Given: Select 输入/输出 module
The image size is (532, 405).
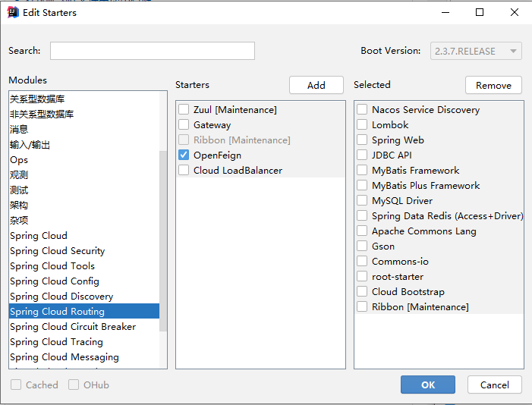Looking at the screenshot, I should pyautogui.click(x=83, y=145).
